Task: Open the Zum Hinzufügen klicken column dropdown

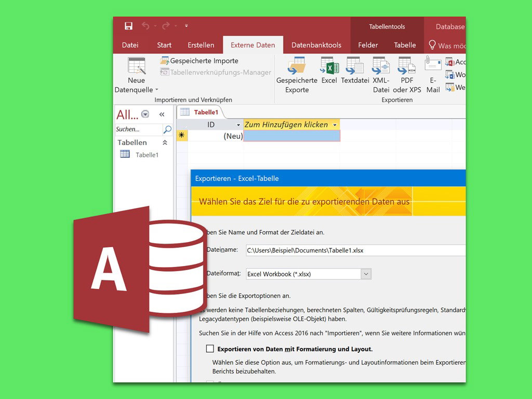Action: point(335,125)
